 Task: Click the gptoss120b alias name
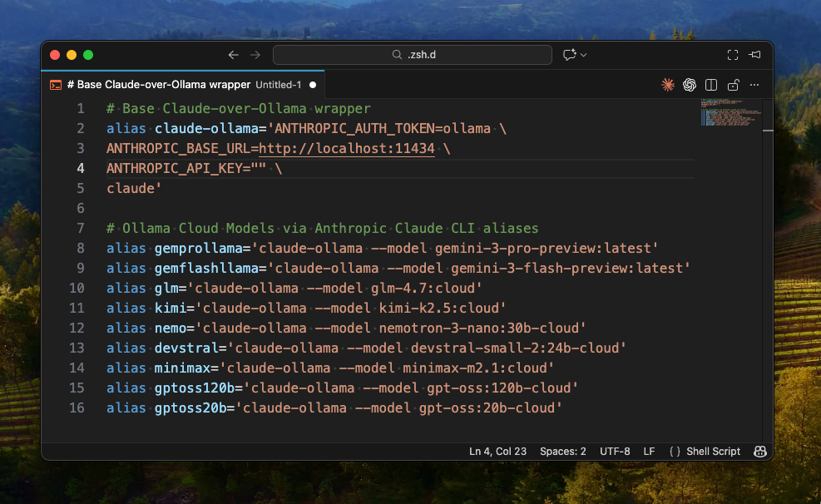(195, 388)
